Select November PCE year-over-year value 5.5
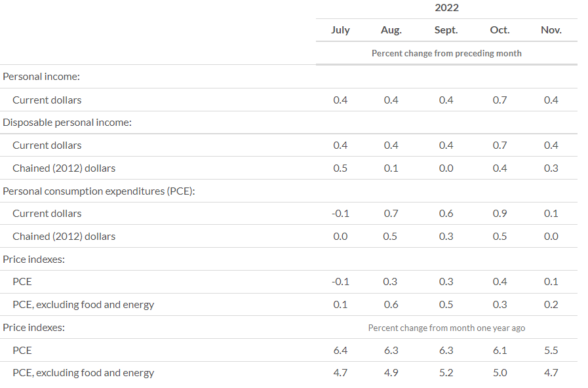 (551, 351)
